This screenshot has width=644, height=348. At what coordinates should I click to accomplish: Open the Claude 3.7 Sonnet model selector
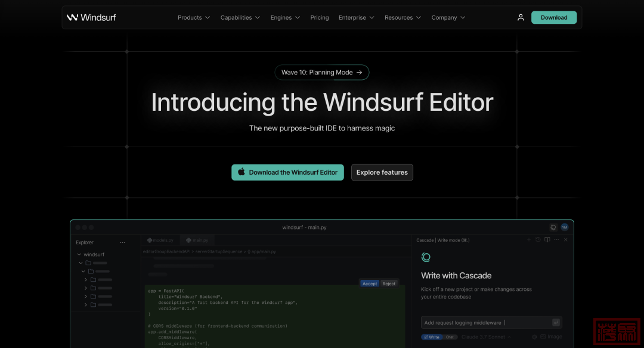[x=486, y=337]
